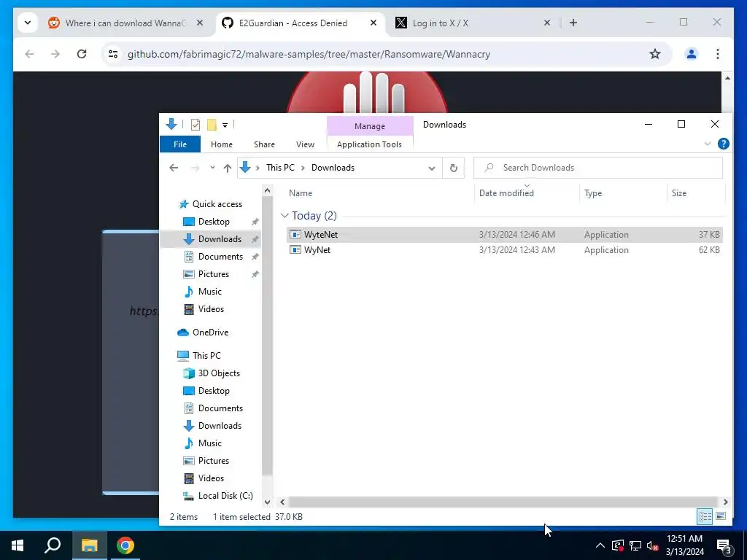Go up one folder level in Explorer

[x=228, y=168]
